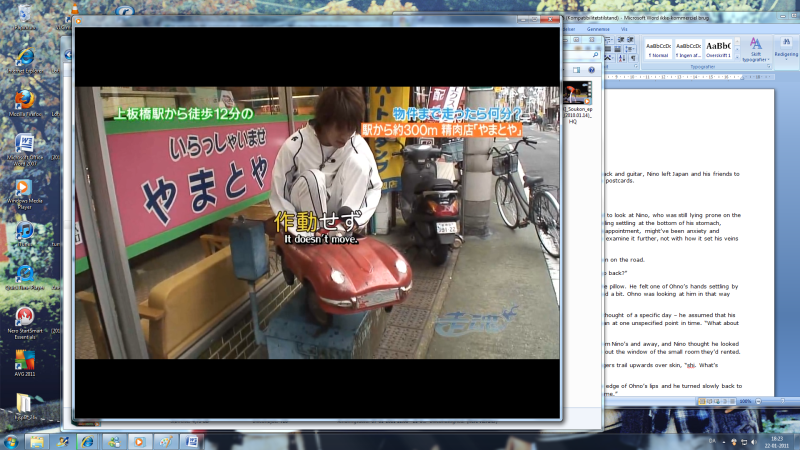Switch to Word via taskbar button

(x=191, y=442)
